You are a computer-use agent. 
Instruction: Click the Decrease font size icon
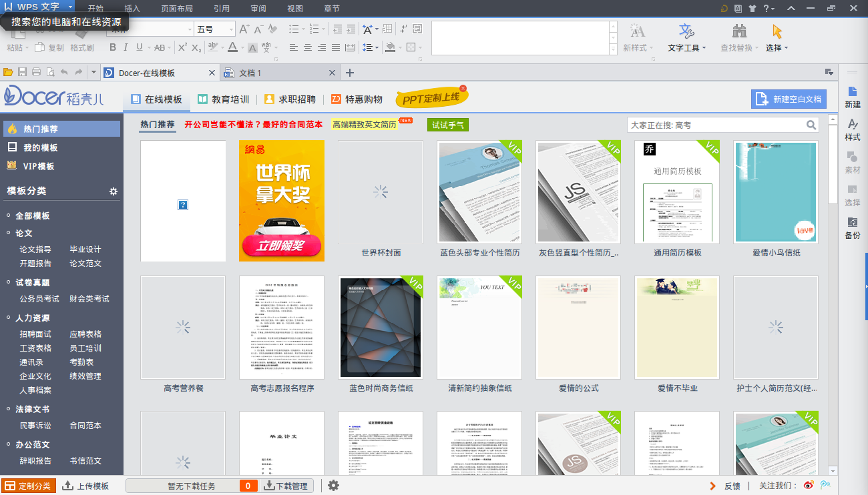(258, 29)
